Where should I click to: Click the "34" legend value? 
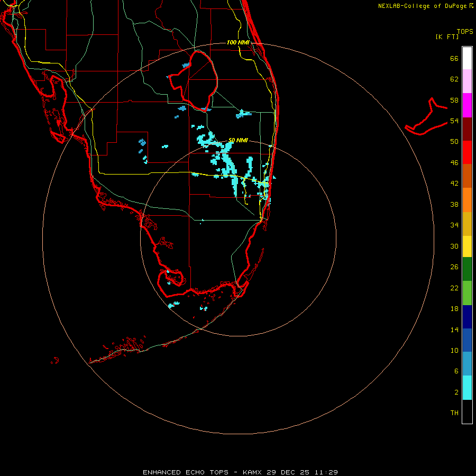pyautogui.click(x=454, y=225)
